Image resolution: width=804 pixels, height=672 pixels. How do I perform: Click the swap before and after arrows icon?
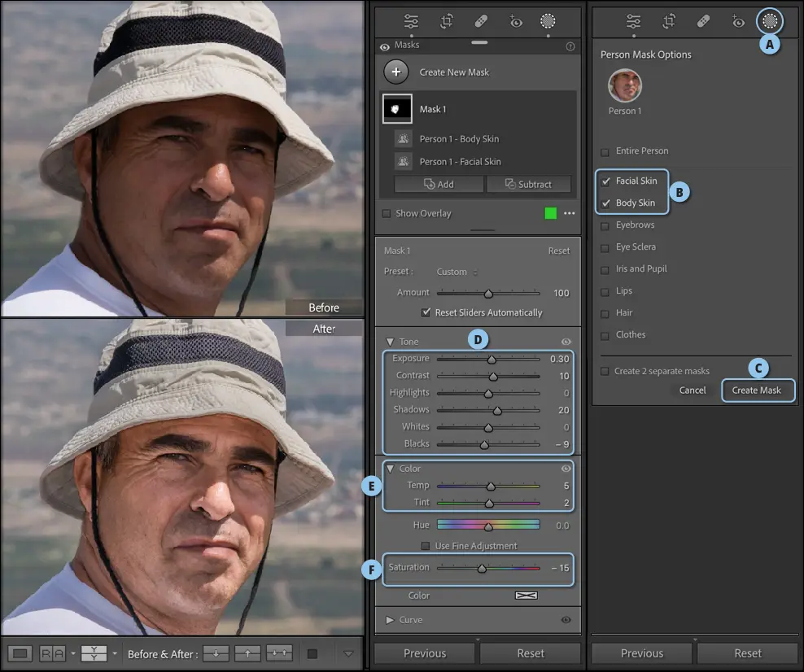pyautogui.click(x=279, y=653)
